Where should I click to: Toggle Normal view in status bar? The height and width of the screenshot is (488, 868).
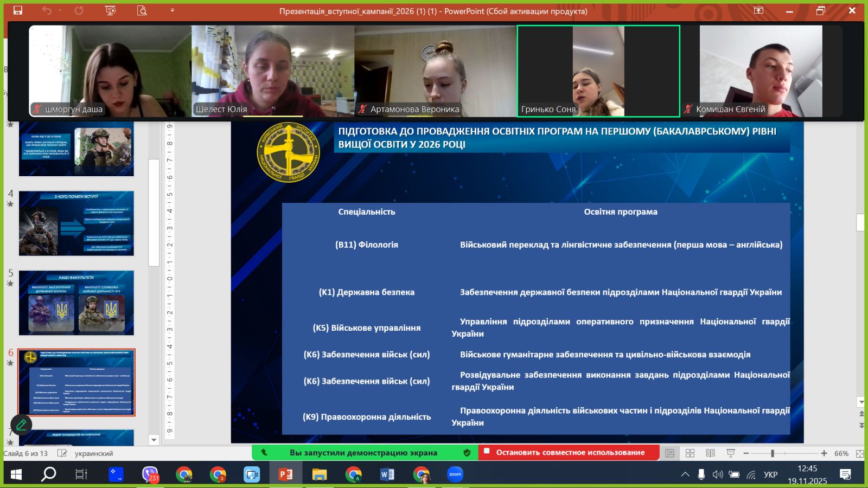coord(670,453)
